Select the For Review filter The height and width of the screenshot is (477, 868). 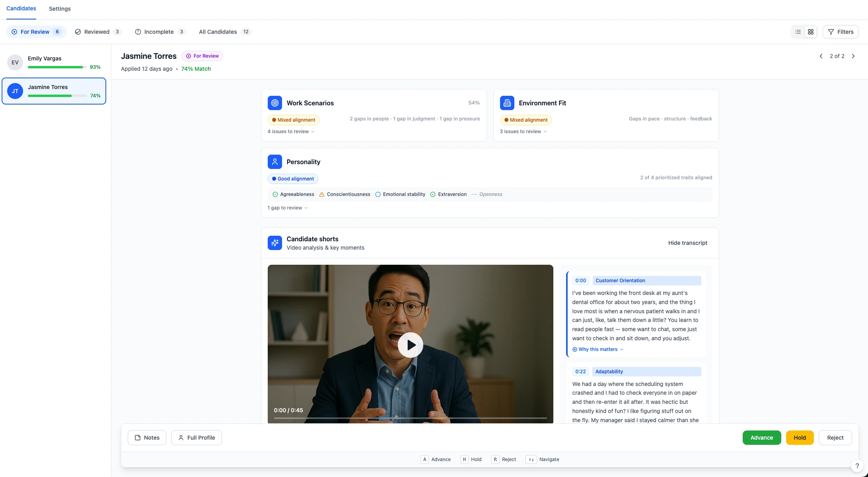point(36,32)
